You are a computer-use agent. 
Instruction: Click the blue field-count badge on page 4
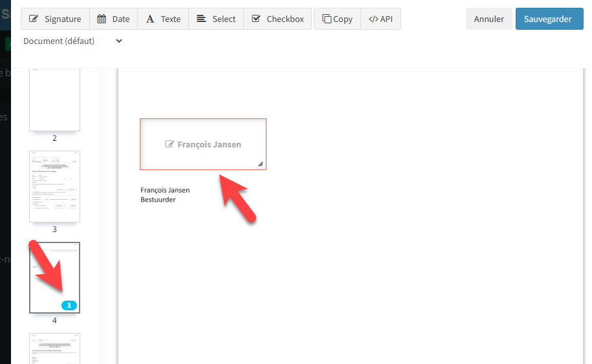point(69,306)
